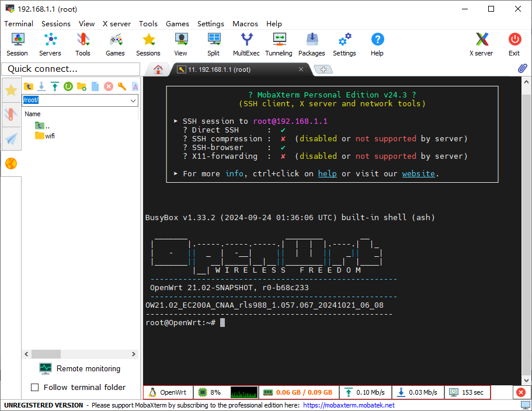Click the red X in the status bar
The image size is (532, 411).
coord(521,393)
